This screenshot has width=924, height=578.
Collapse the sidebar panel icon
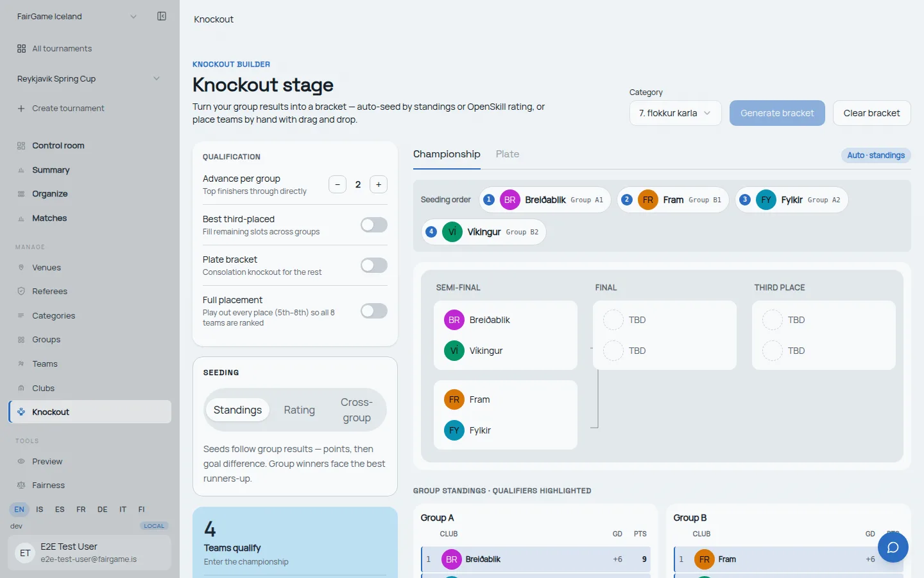click(162, 16)
